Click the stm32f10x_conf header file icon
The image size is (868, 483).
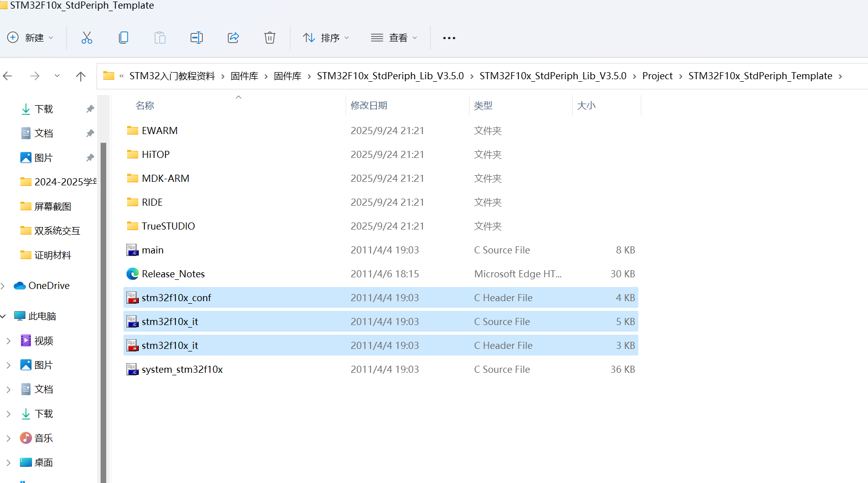click(x=133, y=298)
